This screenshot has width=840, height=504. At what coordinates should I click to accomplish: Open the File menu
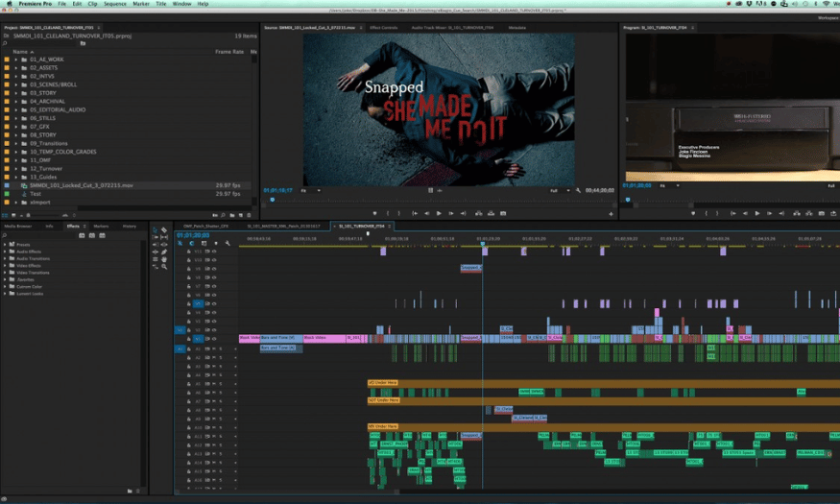62,3
